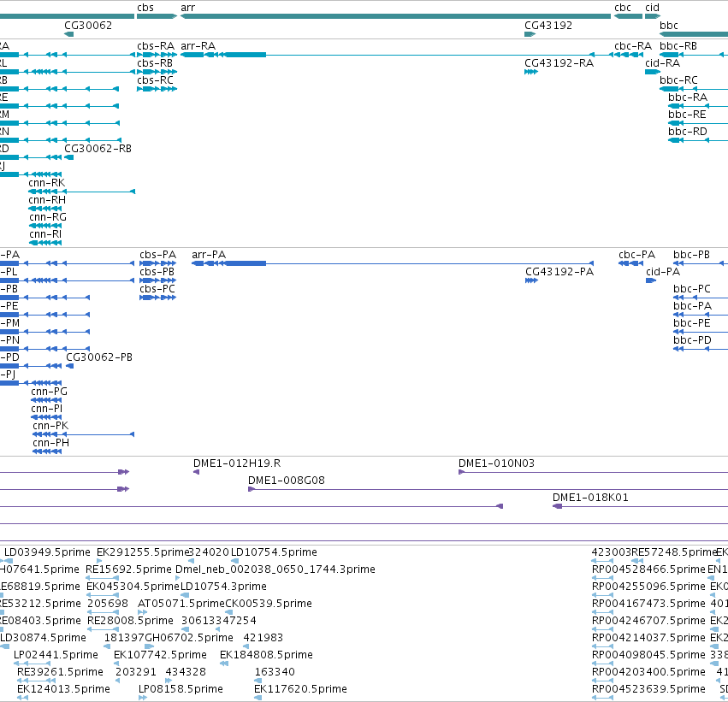Select the cid gene label
Image resolution: width=728 pixels, height=702 pixels.
[653, 8]
